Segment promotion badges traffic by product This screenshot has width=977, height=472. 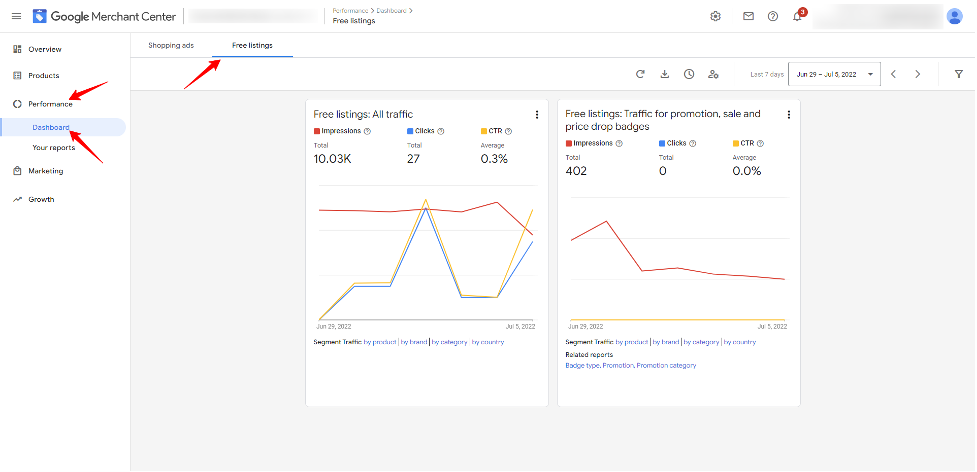(x=632, y=342)
